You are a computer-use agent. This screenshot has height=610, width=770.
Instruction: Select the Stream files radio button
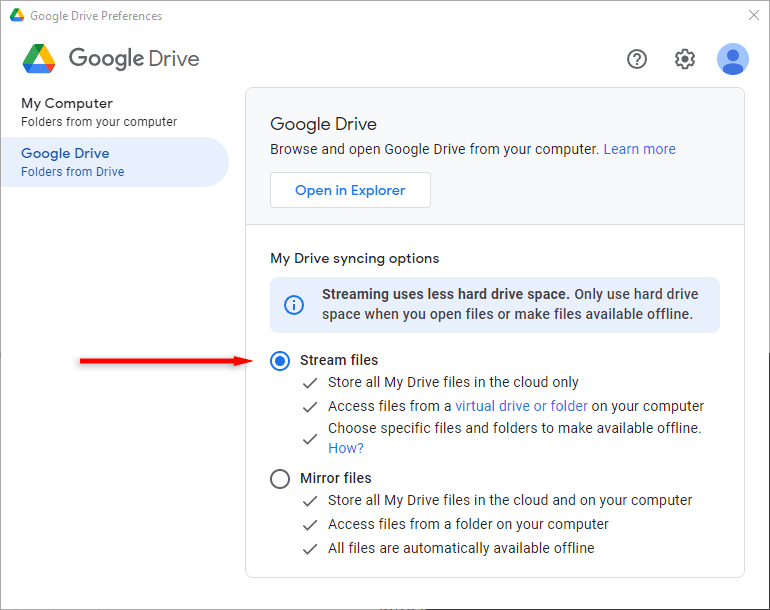point(280,361)
